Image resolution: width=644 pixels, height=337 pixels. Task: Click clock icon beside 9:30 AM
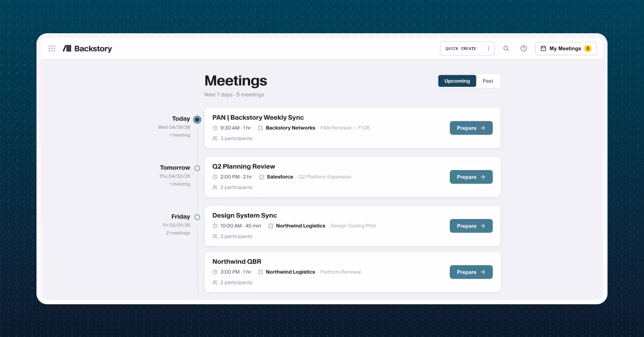pos(215,128)
